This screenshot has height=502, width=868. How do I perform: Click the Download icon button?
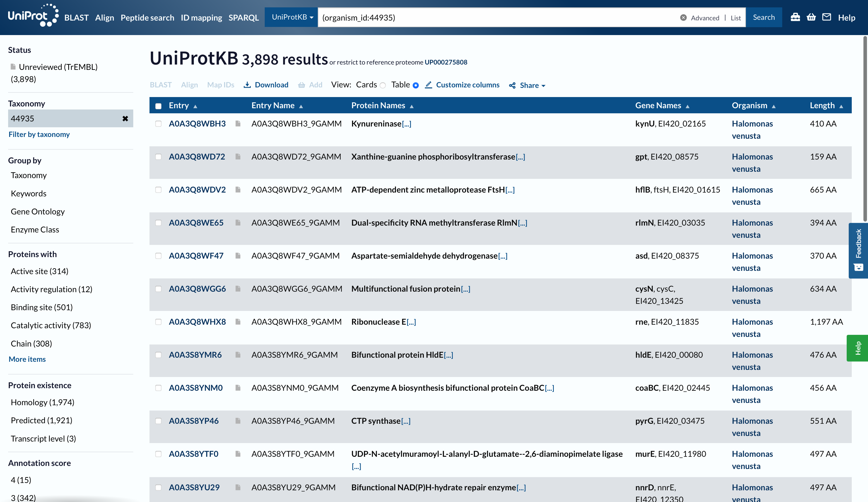(247, 85)
